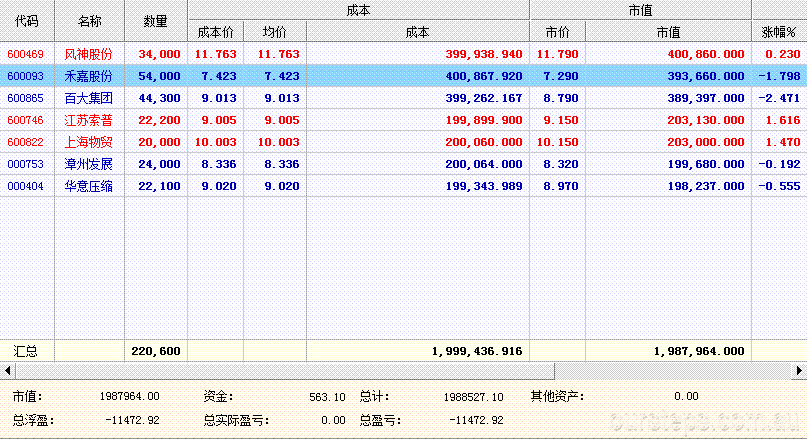
Task: Click market price 10.150
Action: point(557,142)
